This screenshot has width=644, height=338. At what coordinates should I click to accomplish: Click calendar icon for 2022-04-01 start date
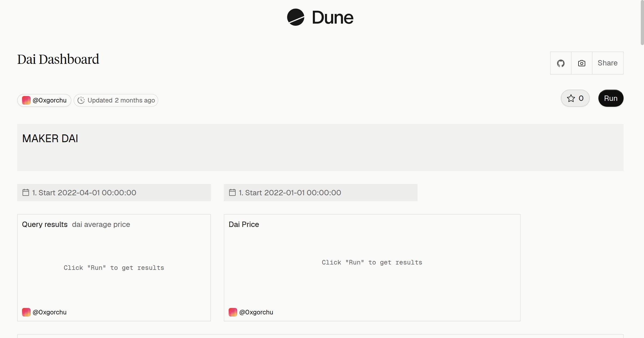pyautogui.click(x=26, y=192)
